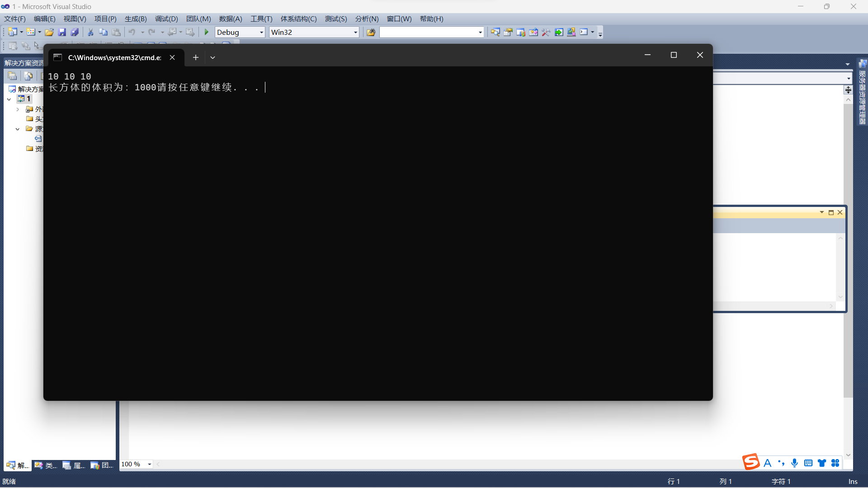The image size is (868, 488).
Task: Click the Solution Explorer toolbar icon
Action: pyautogui.click(x=495, y=32)
